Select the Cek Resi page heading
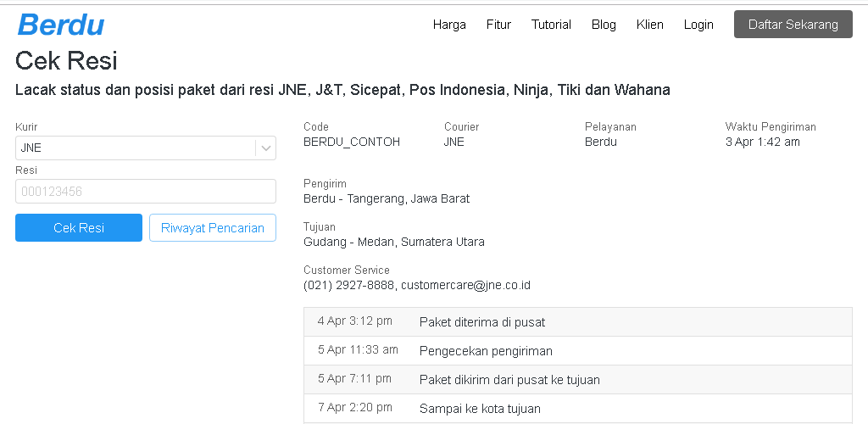The width and height of the screenshot is (868, 424). coord(66,60)
